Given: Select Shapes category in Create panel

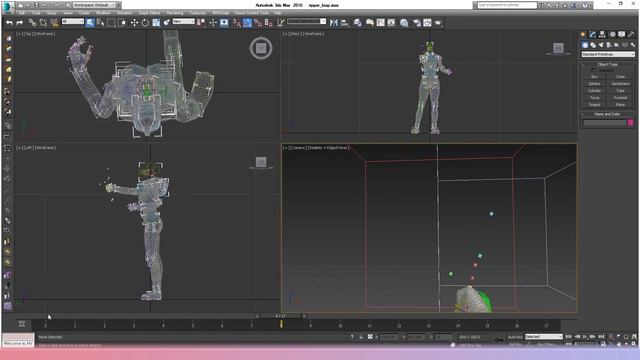Looking at the screenshot, I should click(x=593, y=45).
